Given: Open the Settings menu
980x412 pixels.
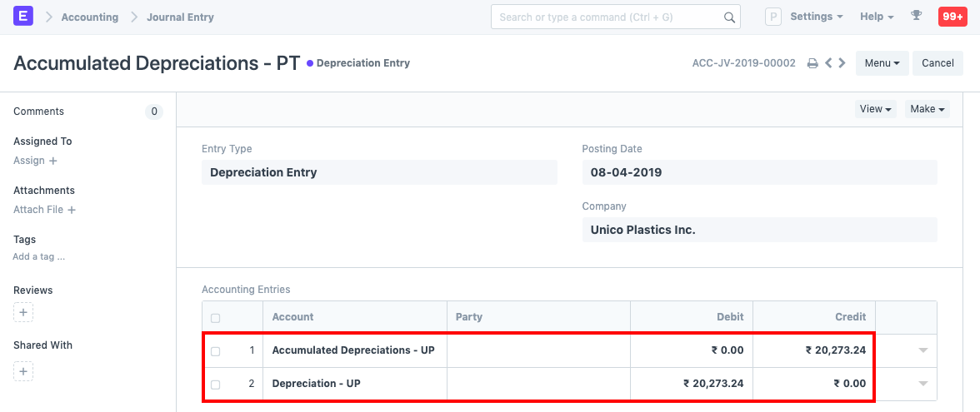Looking at the screenshot, I should pos(816,17).
